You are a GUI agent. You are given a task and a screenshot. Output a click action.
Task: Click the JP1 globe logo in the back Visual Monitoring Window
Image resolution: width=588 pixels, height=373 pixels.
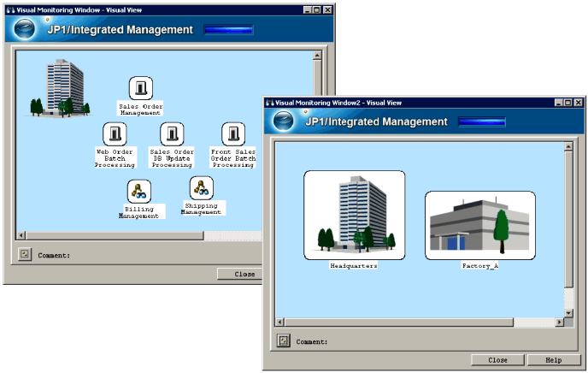coord(25,29)
